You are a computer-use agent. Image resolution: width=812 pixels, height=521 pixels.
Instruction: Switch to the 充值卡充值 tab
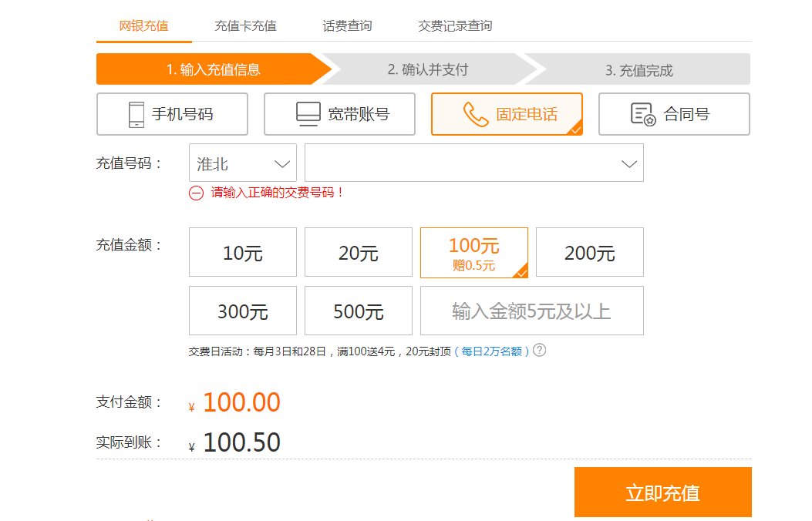(x=244, y=25)
